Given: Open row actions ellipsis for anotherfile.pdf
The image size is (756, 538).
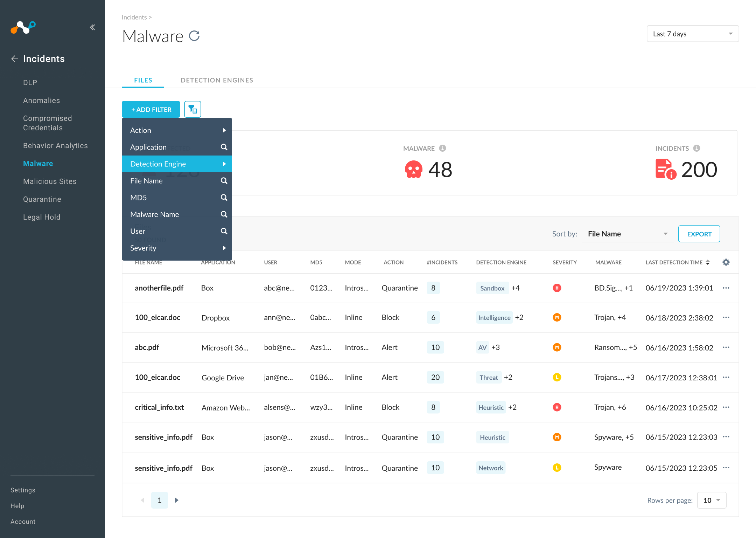Looking at the screenshot, I should tap(726, 288).
